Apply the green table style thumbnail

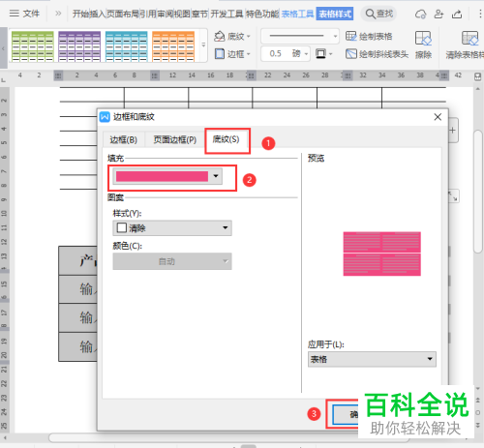click(x=33, y=46)
